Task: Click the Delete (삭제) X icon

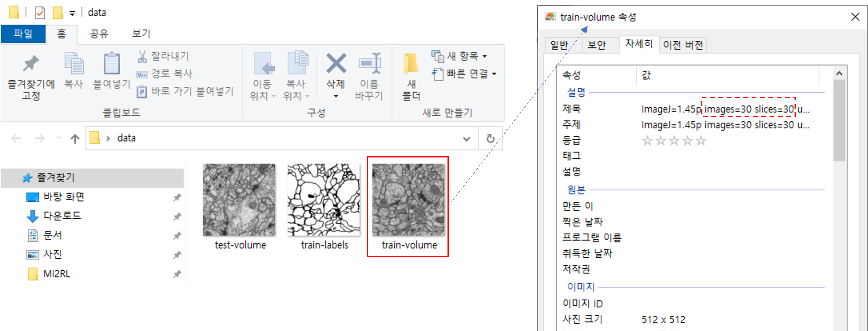Action: (336, 64)
